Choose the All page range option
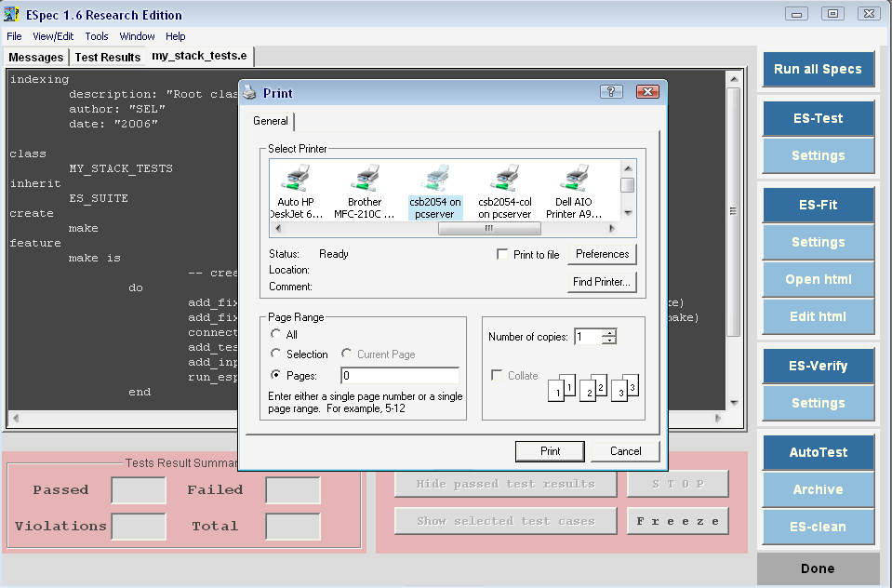Screen dimensions: 892x588 point(276,334)
